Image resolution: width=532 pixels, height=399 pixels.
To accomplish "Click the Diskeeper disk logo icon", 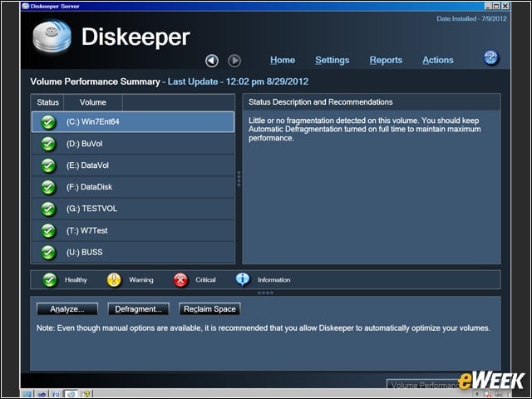I will coord(52,37).
